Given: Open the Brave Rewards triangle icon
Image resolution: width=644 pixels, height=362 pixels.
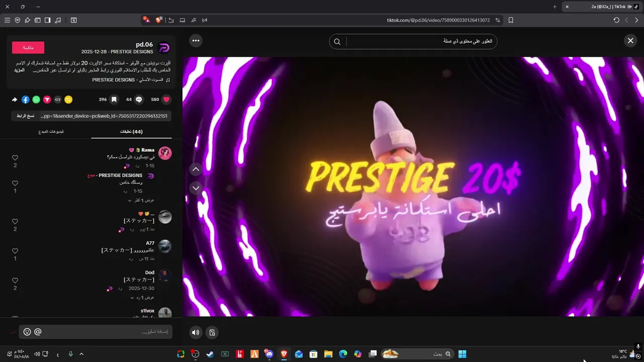Looking at the screenshot, I should click(x=146, y=20).
